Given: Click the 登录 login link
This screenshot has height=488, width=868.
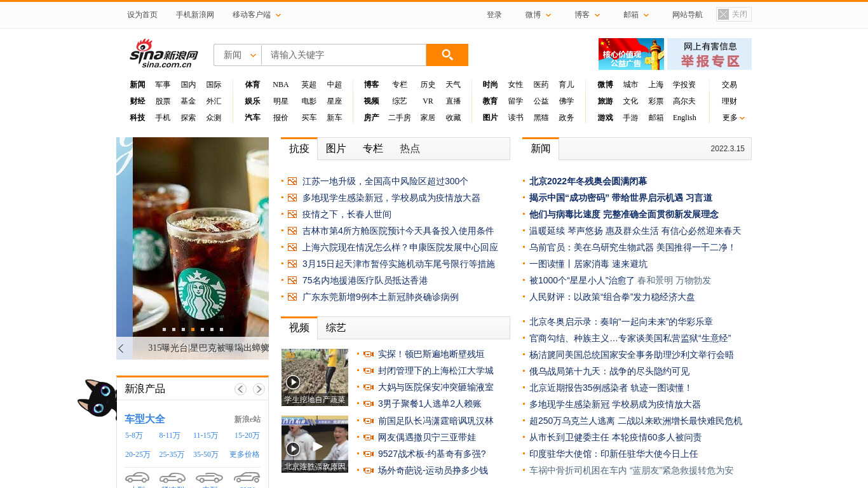Looking at the screenshot, I should 494,15.
